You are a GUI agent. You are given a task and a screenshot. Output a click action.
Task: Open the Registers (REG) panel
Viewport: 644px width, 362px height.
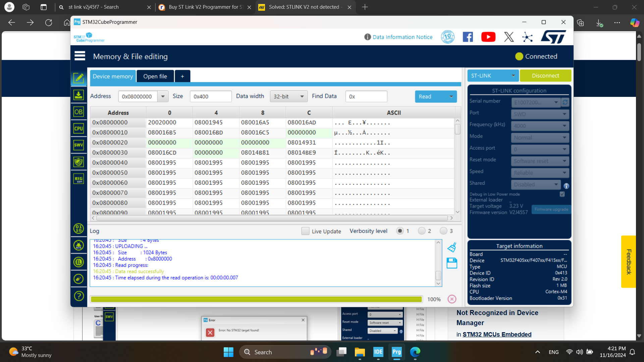pyautogui.click(x=78, y=179)
